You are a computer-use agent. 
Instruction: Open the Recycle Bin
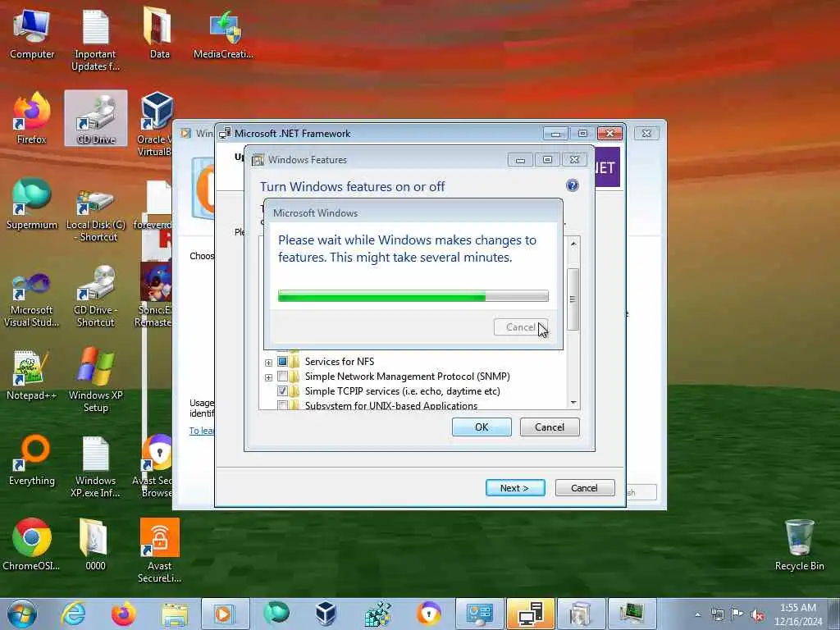799,545
